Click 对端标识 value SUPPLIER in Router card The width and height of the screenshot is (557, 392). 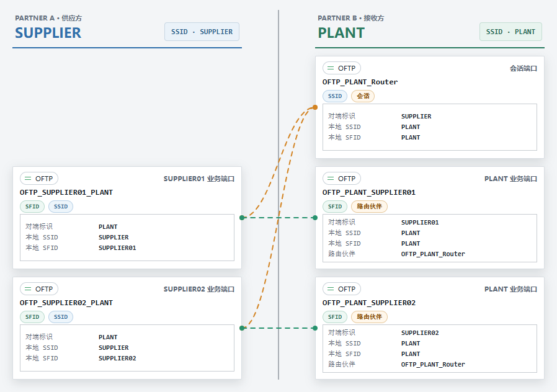coord(416,117)
